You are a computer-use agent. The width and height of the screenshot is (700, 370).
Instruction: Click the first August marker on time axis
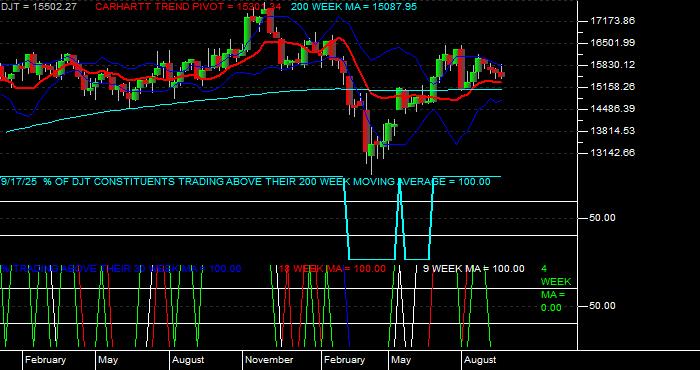click(188, 360)
